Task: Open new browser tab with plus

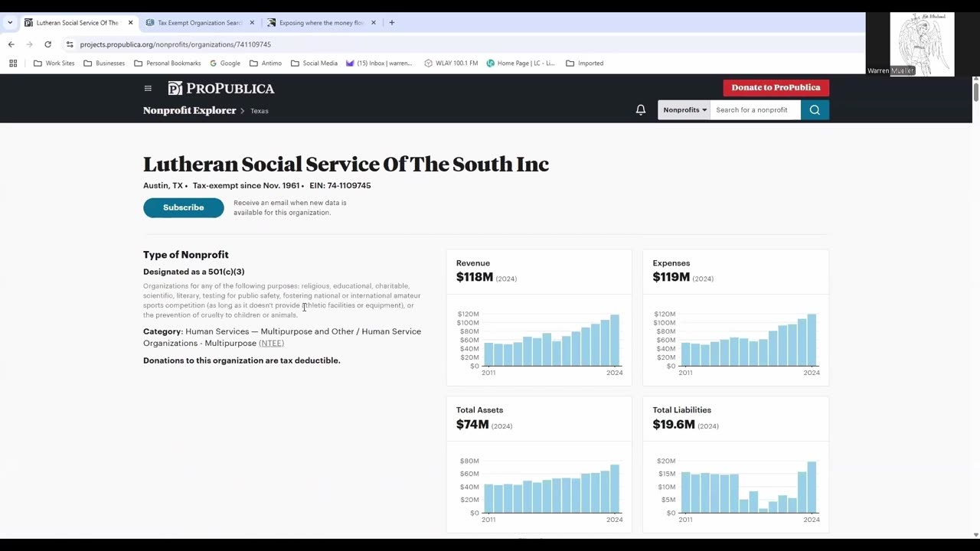Action: click(x=392, y=23)
